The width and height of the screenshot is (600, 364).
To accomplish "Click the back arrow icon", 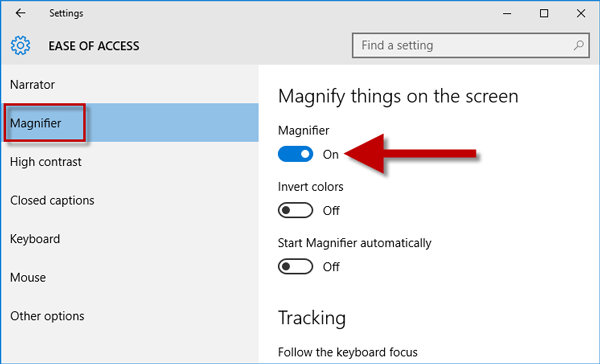I will pos(20,13).
